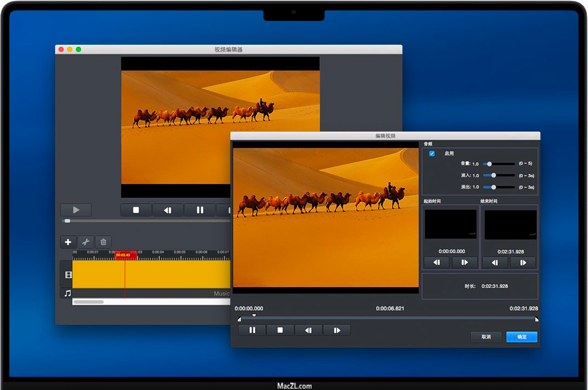
Task: Step the 起始时间 start time back one frame
Action: [436, 262]
